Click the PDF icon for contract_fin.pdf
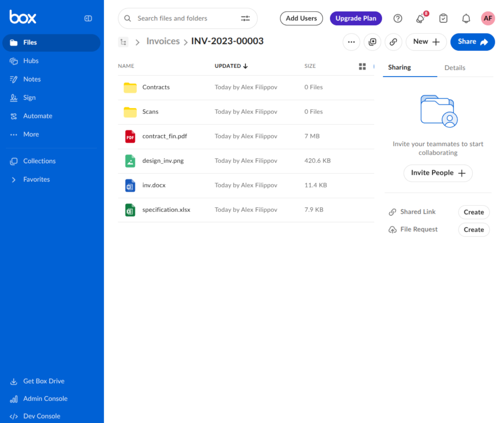 point(130,136)
